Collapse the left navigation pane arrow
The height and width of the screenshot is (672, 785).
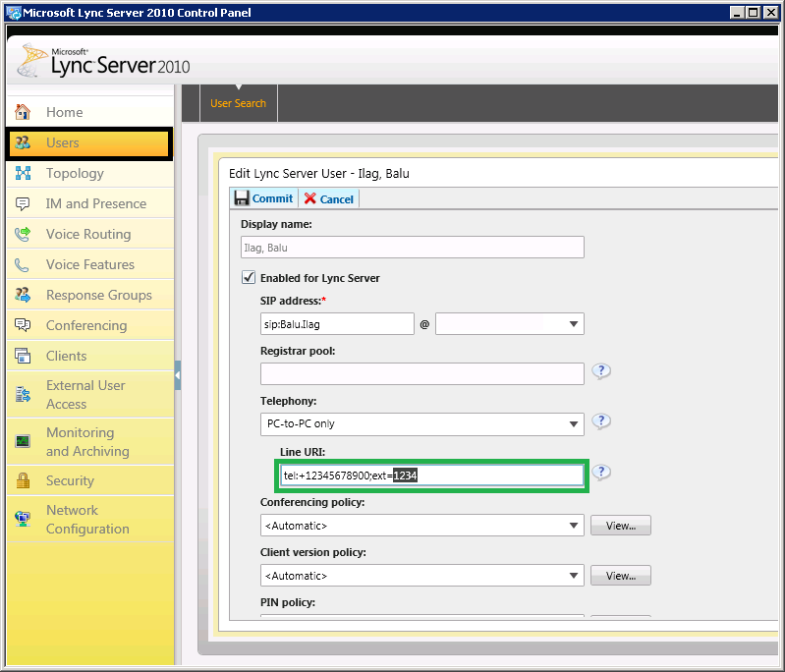(177, 375)
